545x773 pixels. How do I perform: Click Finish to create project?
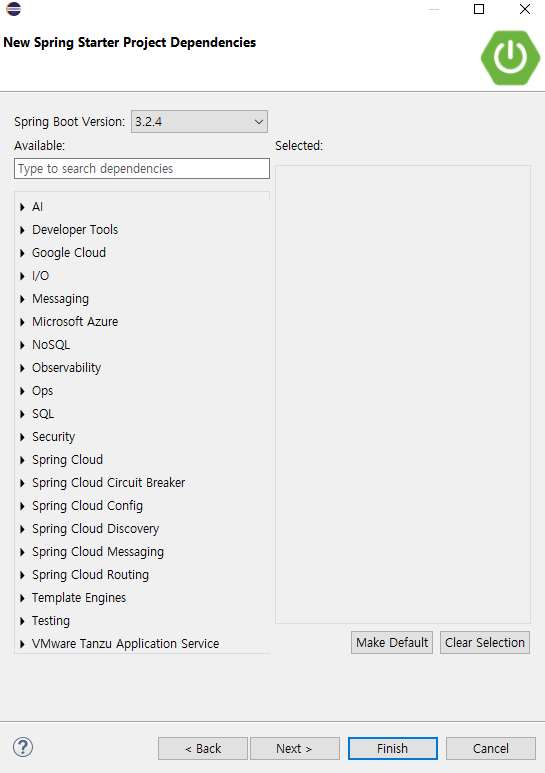[393, 749]
